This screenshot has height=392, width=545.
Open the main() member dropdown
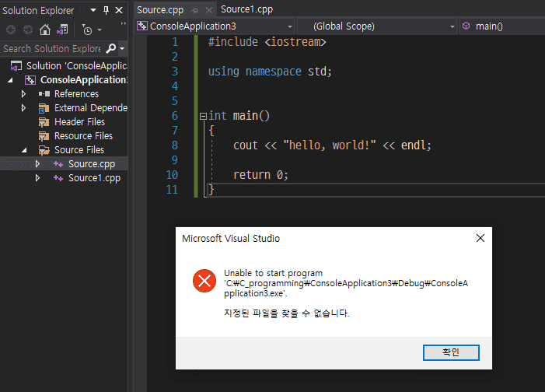coord(502,26)
